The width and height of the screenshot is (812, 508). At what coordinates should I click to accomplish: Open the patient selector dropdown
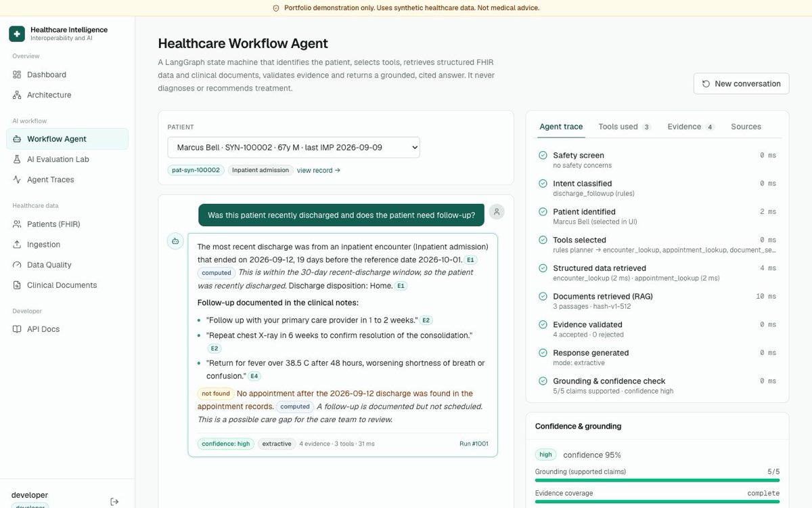click(x=294, y=147)
